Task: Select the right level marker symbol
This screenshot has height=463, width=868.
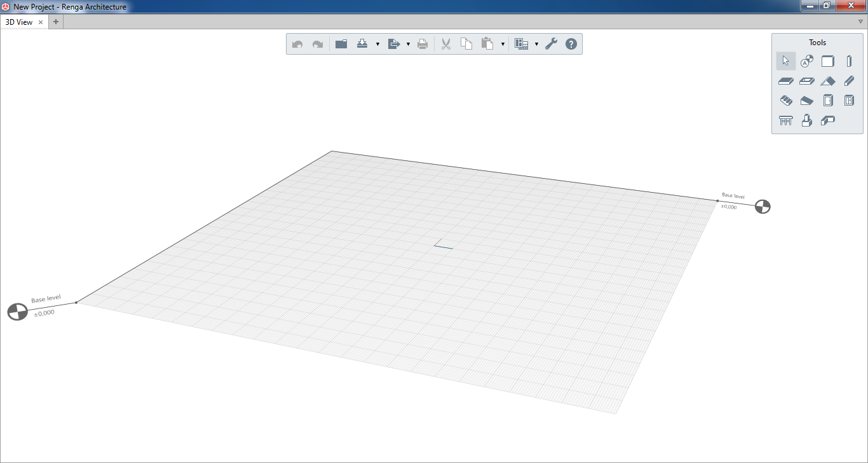Action: 763,206
